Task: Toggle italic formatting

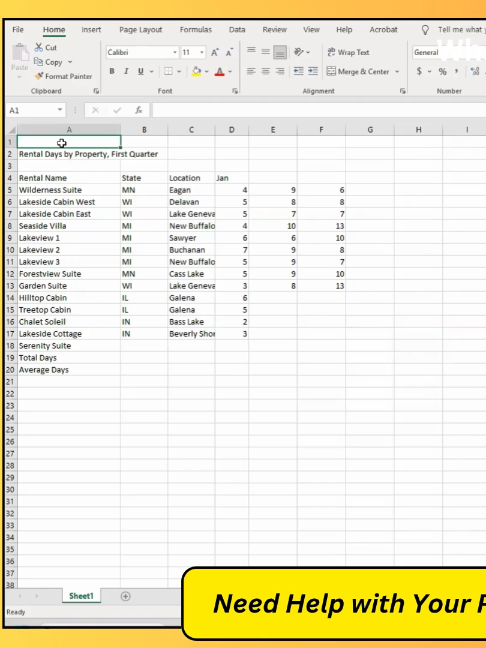Action: (x=126, y=71)
